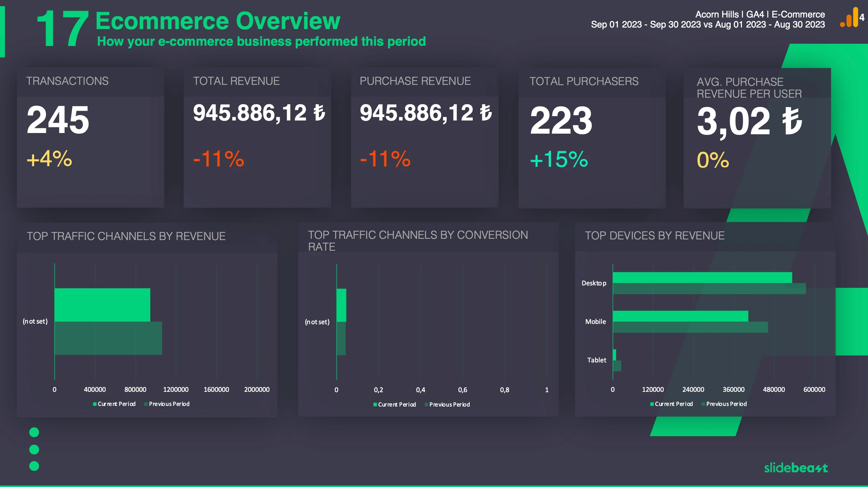Click Previous Period legend in the devices chart

coord(724,404)
